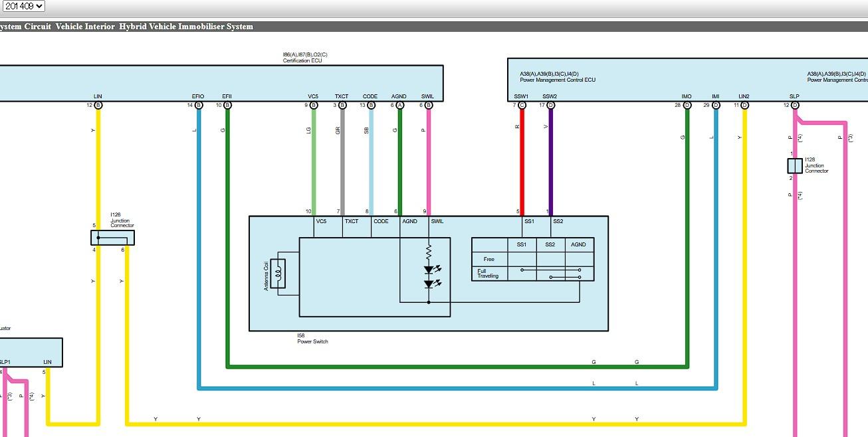Screen dimensions: 868x437
Task: Click the light green VC5 wire
Action: click(314, 159)
